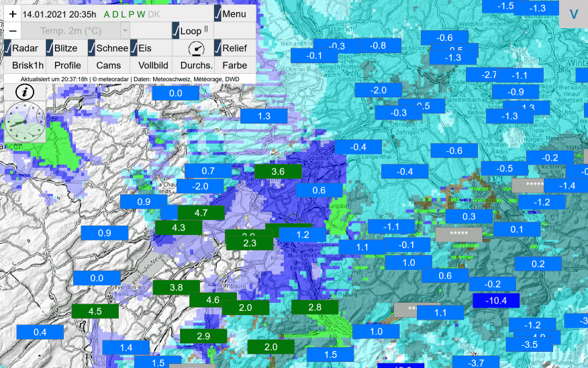Open the Profile button
This screenshot has width=588, height=368.
coord(68,65)
